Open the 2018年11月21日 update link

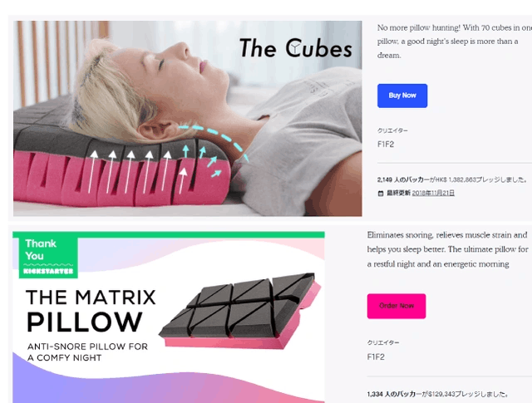(433, 193)
